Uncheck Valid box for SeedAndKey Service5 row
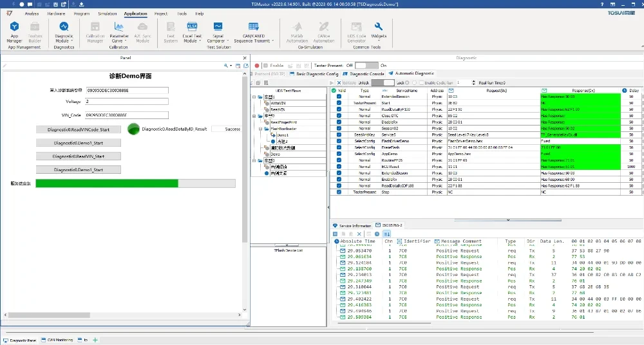Viewport: 644px width, 345px height. point(339,135)
